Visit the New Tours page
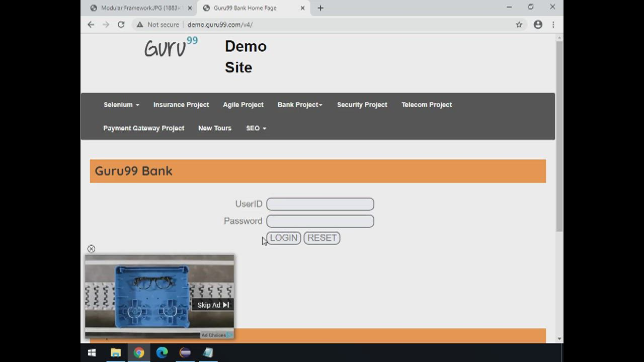The width and height of the screenshot is (644, 362). [215, 128]
